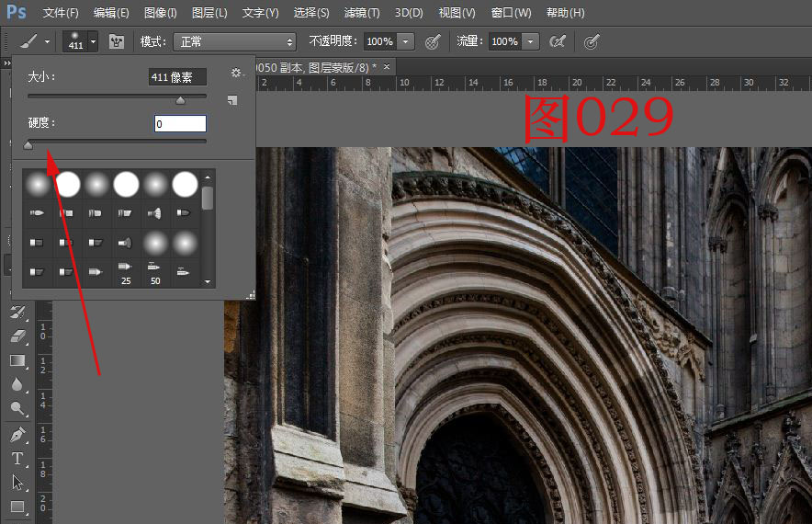Close the document tab
This screenshot has width=812, height=524.
(387, 67)
